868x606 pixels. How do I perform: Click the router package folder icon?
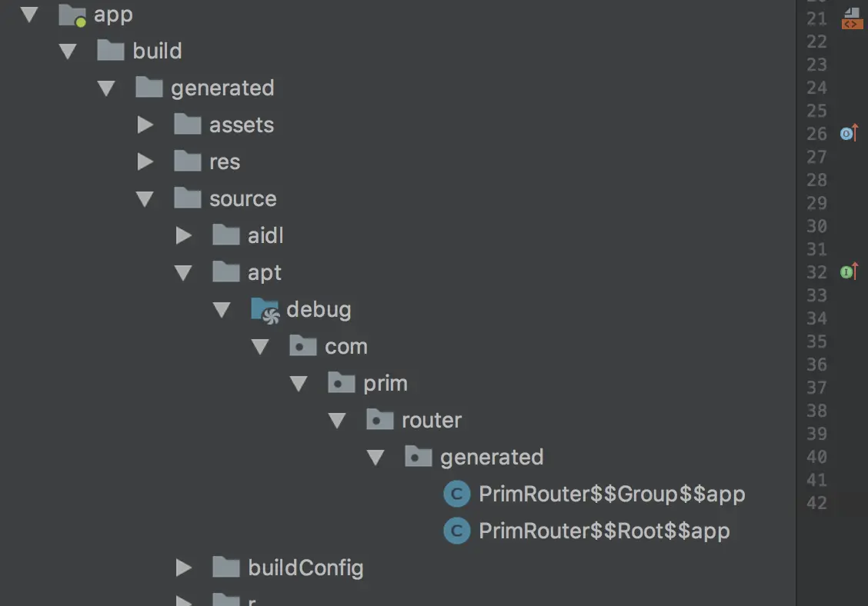click(380, 419)
